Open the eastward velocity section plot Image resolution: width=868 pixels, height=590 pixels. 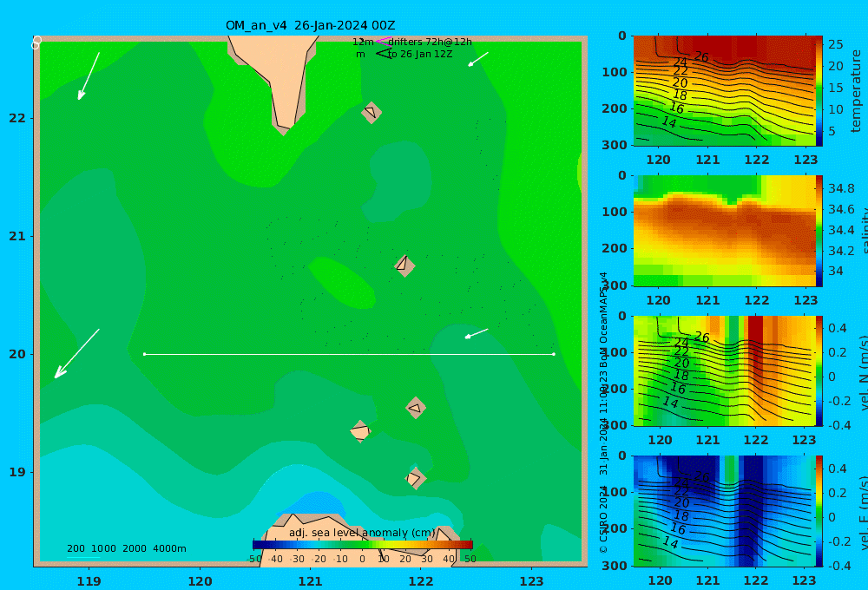[x=724, y=511]
